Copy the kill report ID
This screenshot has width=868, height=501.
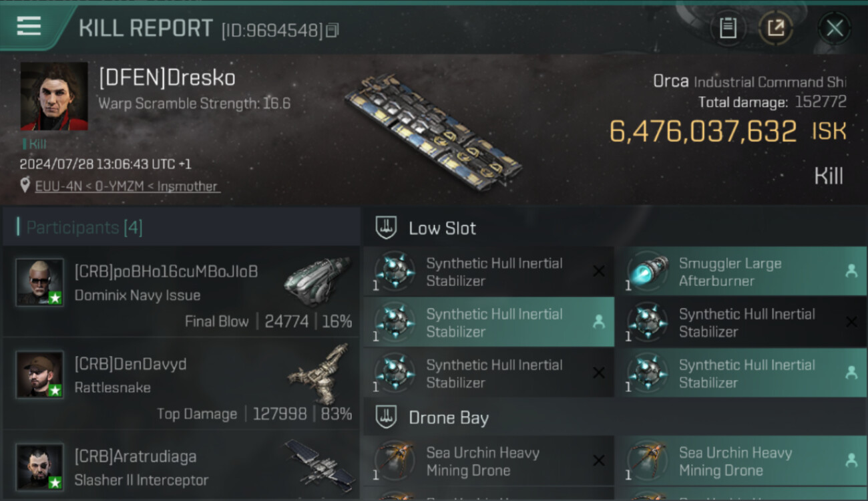coord(332,30)
